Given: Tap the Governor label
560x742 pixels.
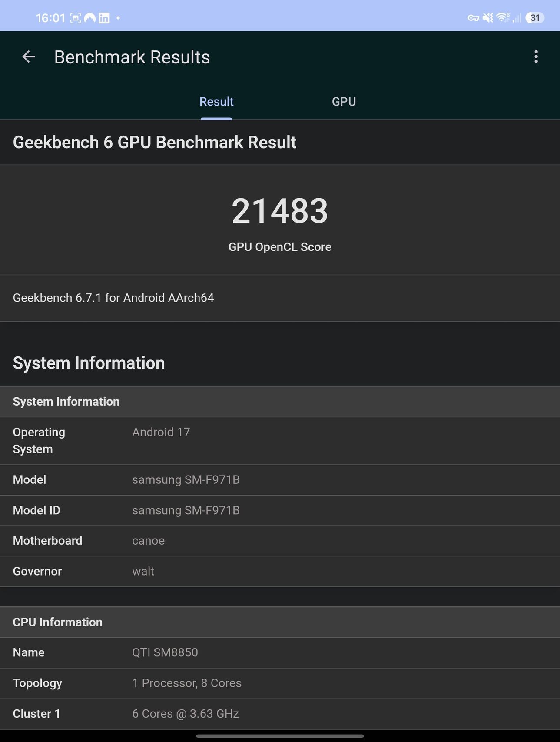Looking at the screenshot, I should 37,571.
